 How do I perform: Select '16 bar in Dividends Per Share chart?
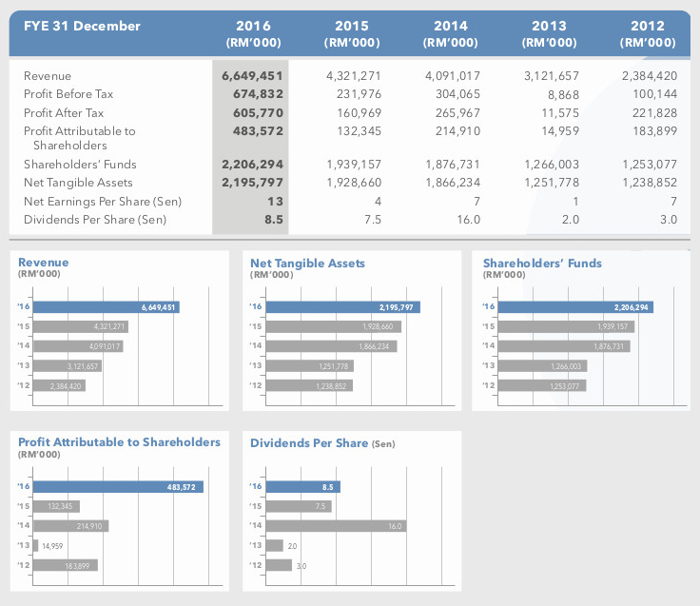303,487
